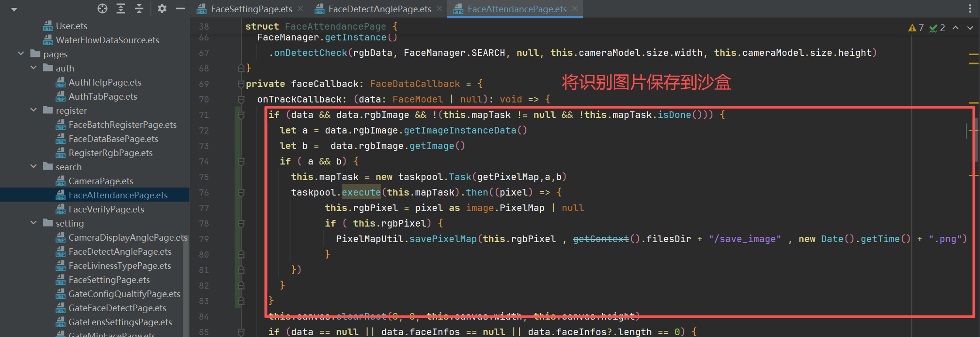Select FaceBatchRegisterPage.ets file
This screenshot has width=980, height=337.
pyautogui.click(x=123, y=125)
